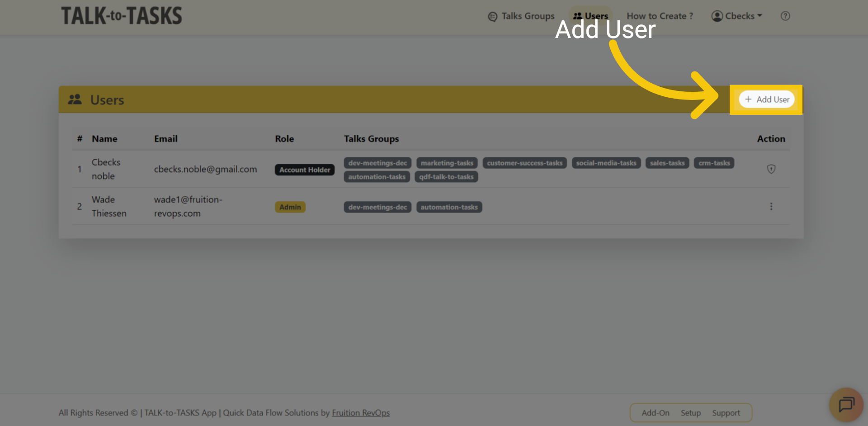Click dev-meetings-dec tag in Cbecks noble row

click(377, 163)
